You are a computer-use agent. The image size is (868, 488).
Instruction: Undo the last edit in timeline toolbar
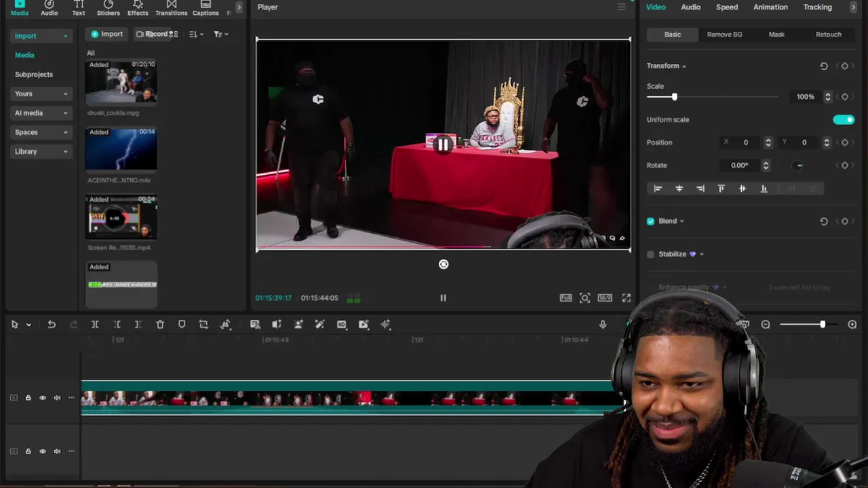52,325
